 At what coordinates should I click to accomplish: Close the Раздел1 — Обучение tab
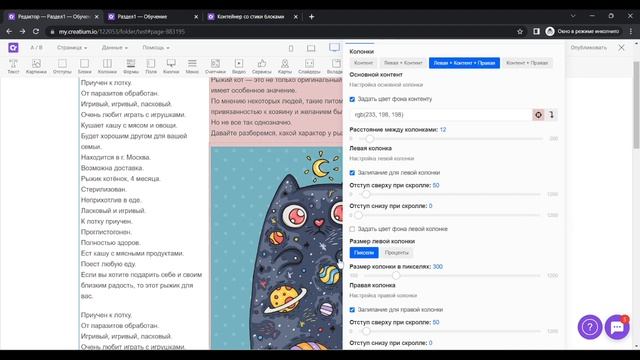click(196, 17)
